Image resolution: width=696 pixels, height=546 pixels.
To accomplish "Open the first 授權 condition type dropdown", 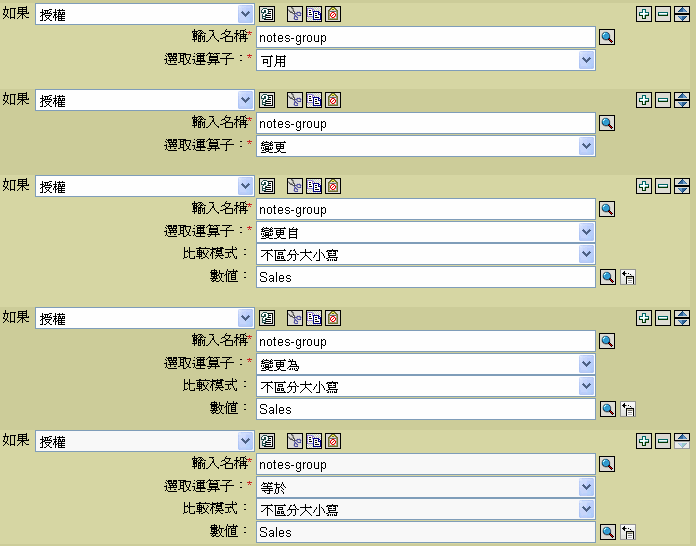I will [x=246, y=15].
